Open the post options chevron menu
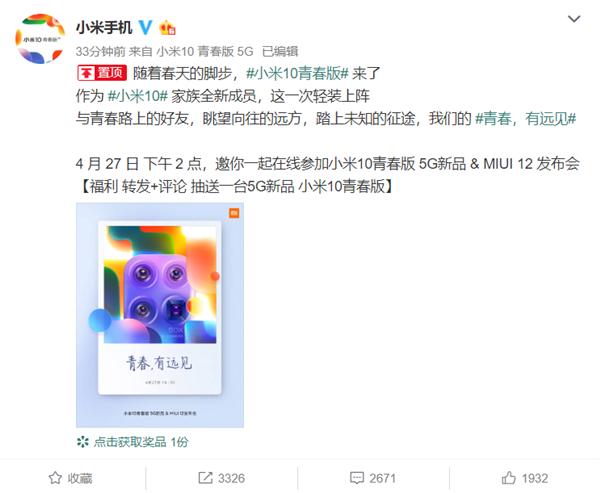This screenshot has width=600, height=493. point(574,18)
